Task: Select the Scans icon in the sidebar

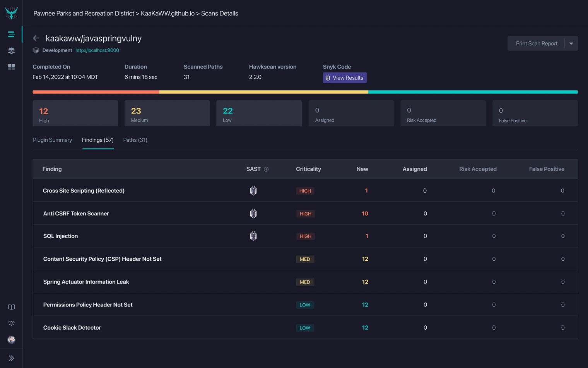Action: (x=11, y=34)
